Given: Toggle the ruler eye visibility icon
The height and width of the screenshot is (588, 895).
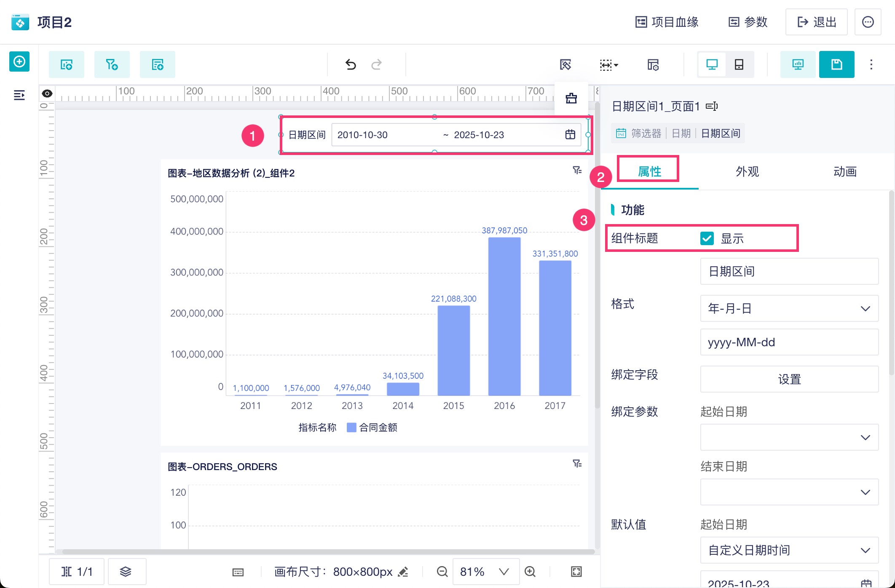Looking at the screenshot, I should click(x=47, y=94).
